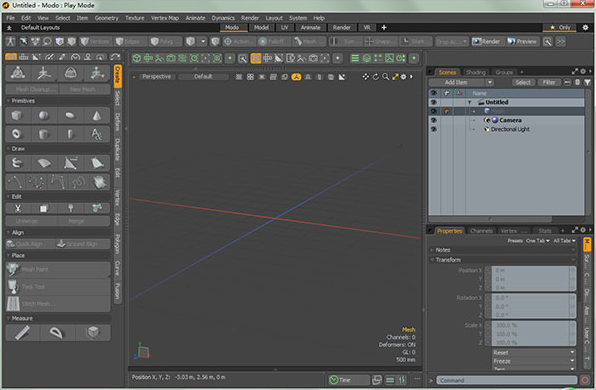The width and height of the screenshot is (596, 390).
Task: Click the toolbar search magnifier icon
Action: [547, 42]
